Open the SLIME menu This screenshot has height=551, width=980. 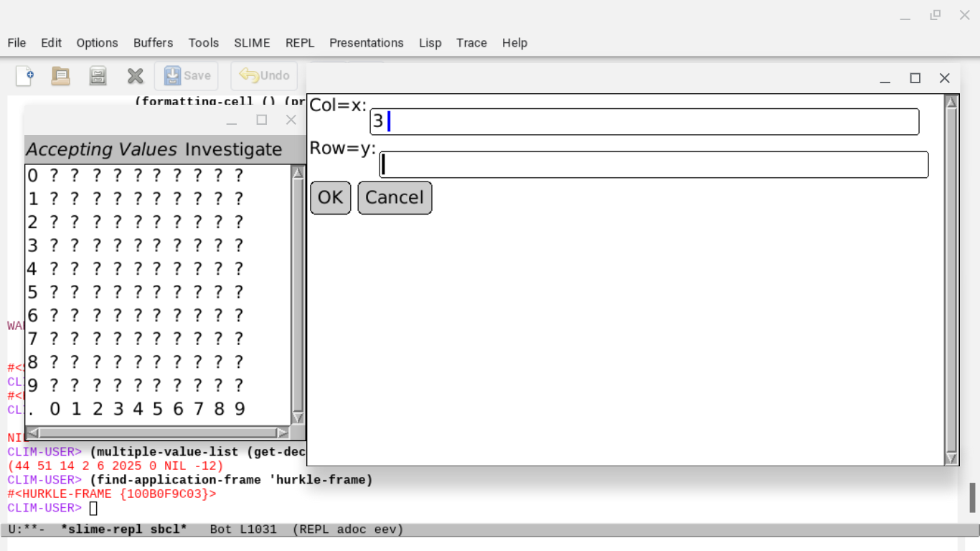[252, 43]
